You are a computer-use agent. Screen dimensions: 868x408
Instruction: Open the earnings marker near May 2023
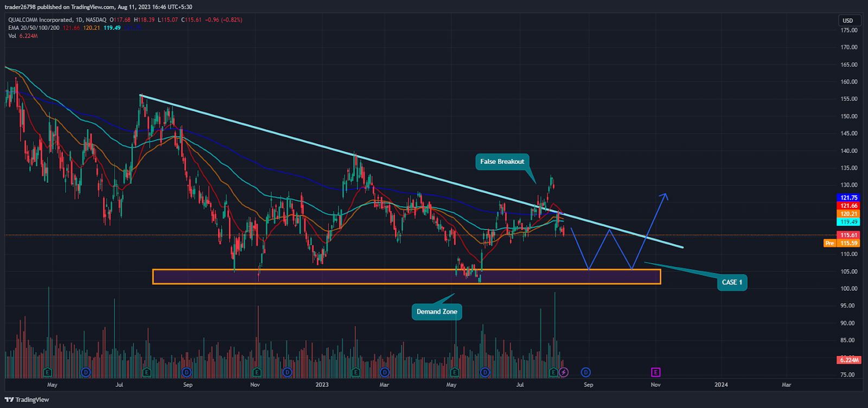pyautogui.click(x=455, y=372)
